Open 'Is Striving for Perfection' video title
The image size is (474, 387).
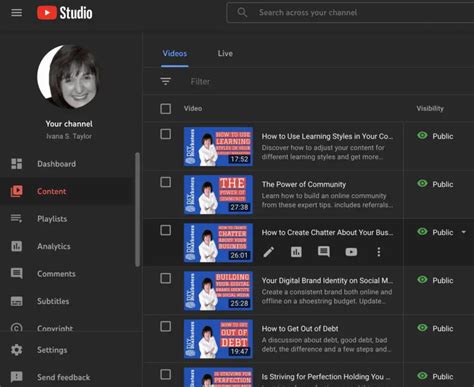(x=326, y=377)
